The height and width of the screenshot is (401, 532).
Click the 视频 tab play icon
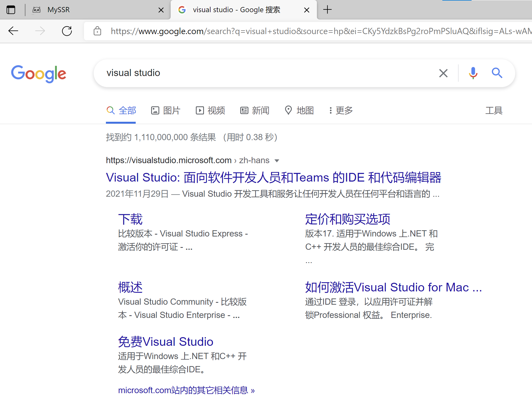pos(200,111)
